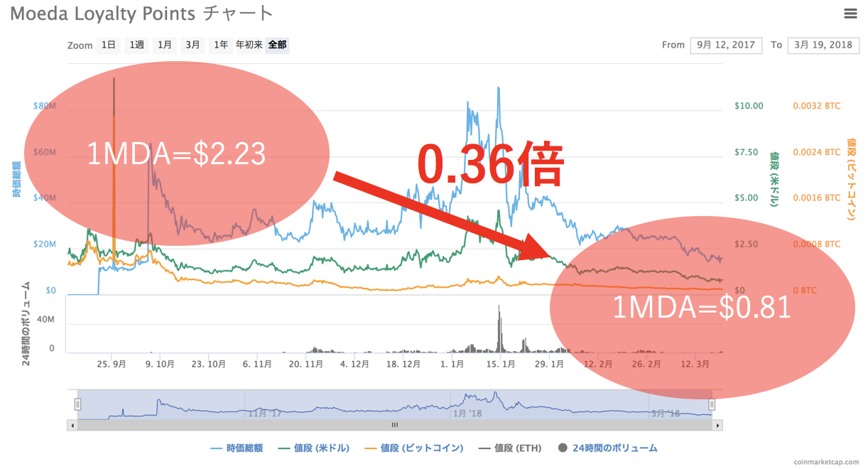Click the 0.0016 BTC axis label
The height and width of the screenshot is (469, 868).
point(816,198)
